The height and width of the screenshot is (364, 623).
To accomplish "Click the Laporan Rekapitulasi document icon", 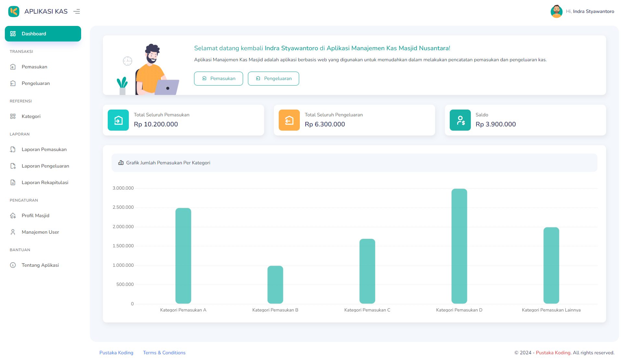I will click(x=13, y=182).
